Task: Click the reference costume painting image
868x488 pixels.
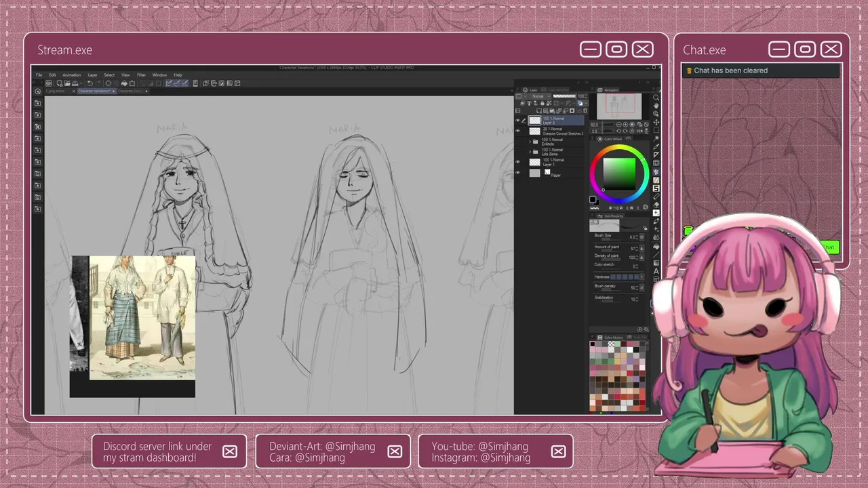Action: click(142, 317)
